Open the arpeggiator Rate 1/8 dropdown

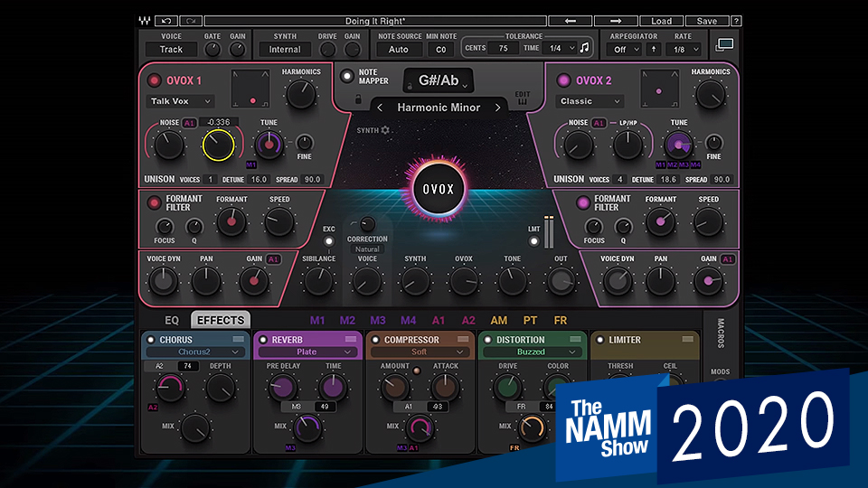pos(684,49)
